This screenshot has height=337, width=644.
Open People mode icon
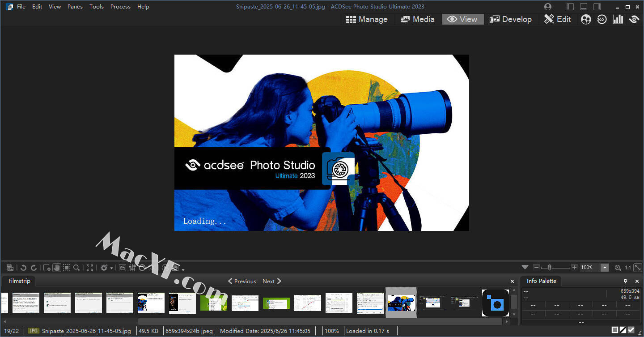coord(586,19)
